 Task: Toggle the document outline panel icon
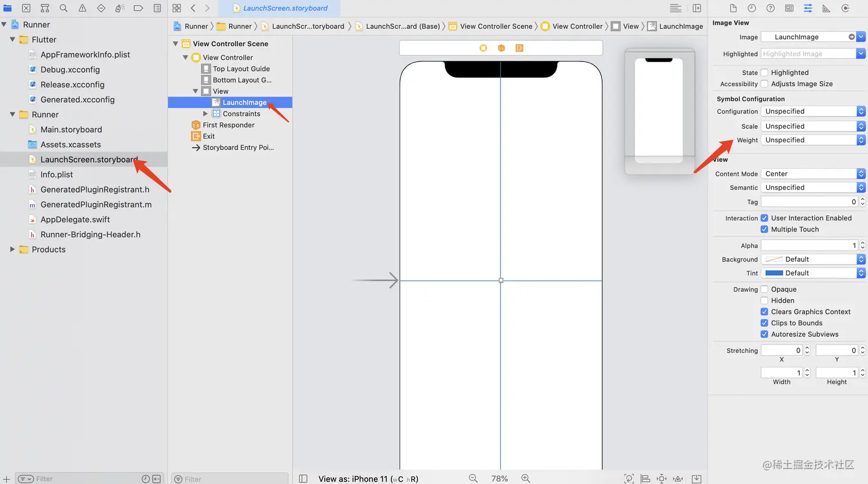[303, 479]
